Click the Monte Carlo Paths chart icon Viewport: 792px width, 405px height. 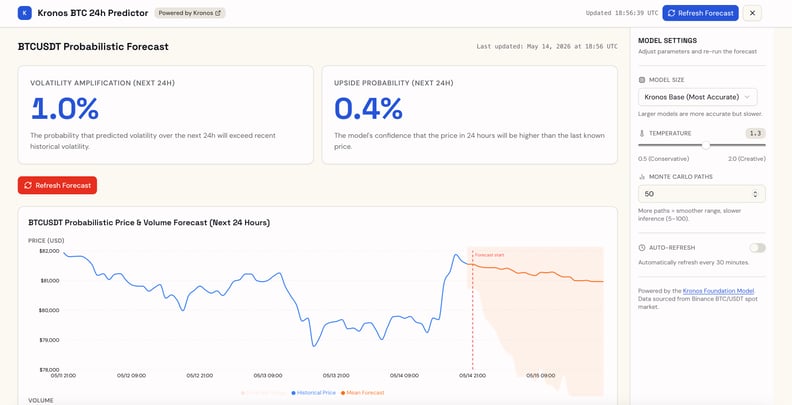point(642,177)
